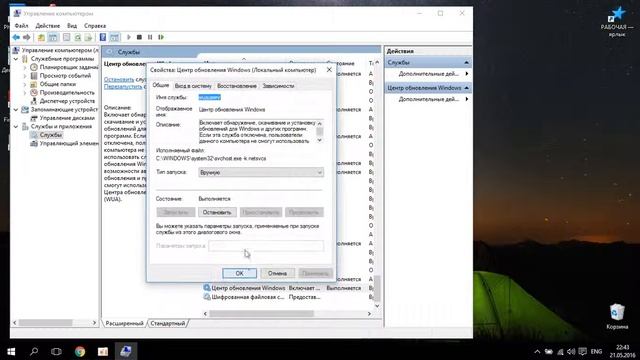Click the Properties toolbar icon
Image resolution: width=640 pixels, height=360 pixels.
click(x=67, y=38)
